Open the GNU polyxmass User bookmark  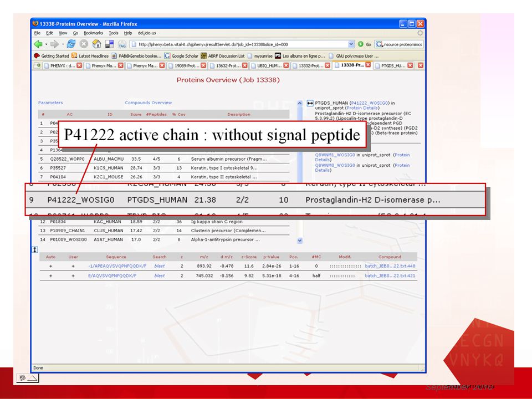tap(354, 56)
